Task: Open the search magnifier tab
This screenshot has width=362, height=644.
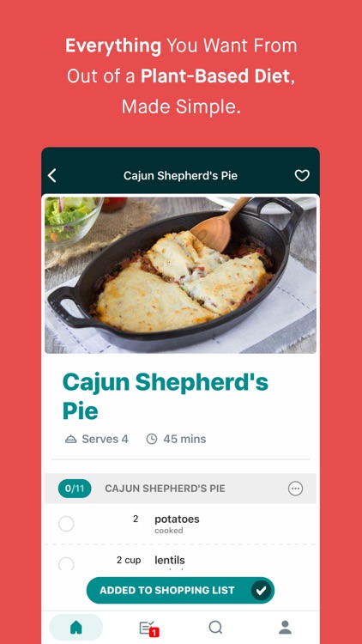Action: [x=215, y=627]
